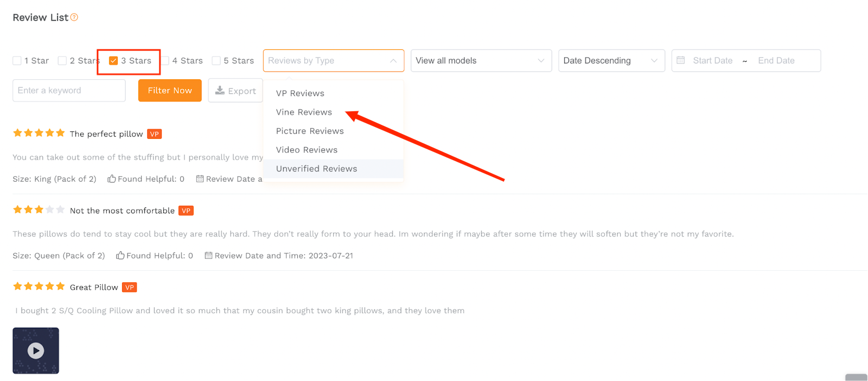The image size is (868, 381).
Task: Click Size: King (Pack of 2) text
Action: click(x=54, y=179)
